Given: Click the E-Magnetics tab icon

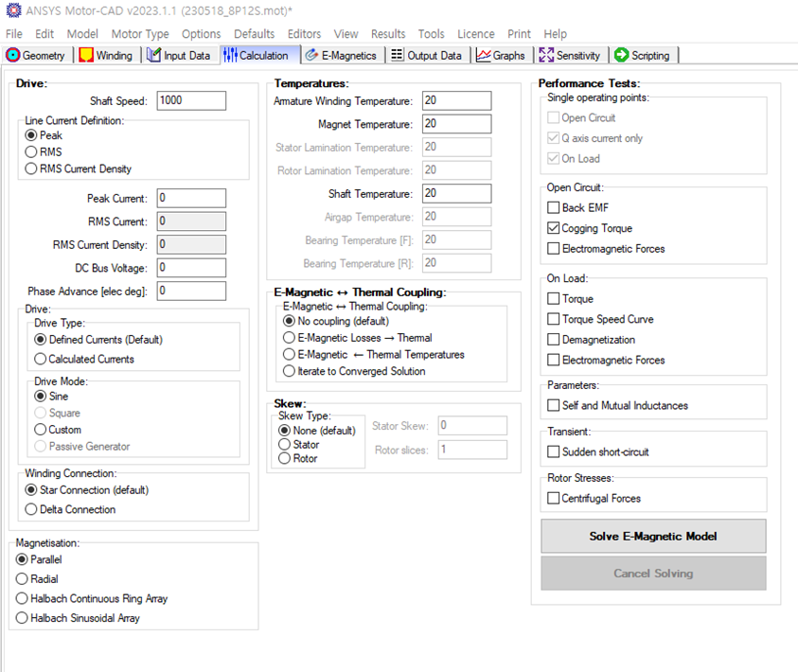Looking at the screenshot, I should [x=311, y=55].
